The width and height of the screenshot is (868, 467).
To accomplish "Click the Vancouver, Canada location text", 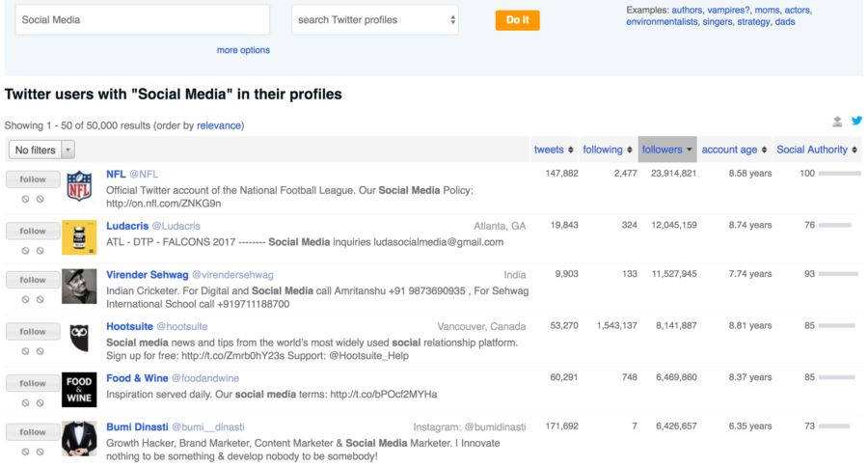I will (x=481, y=326).
